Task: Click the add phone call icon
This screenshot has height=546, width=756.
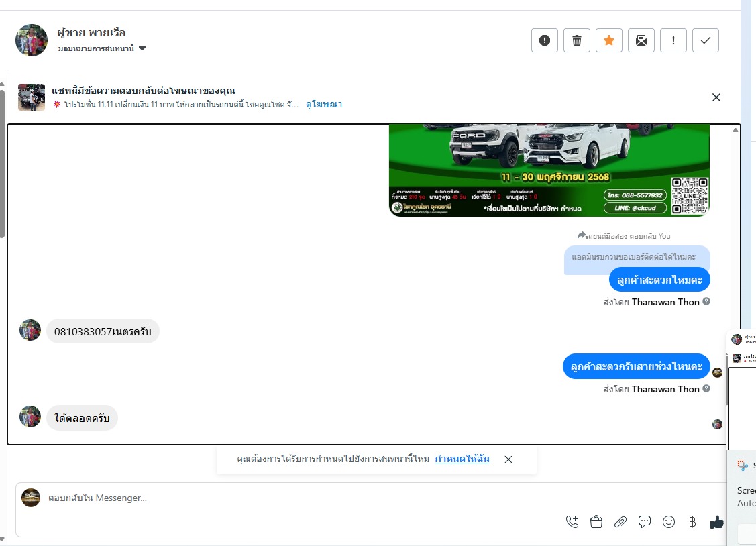Action: pos(572,522)
